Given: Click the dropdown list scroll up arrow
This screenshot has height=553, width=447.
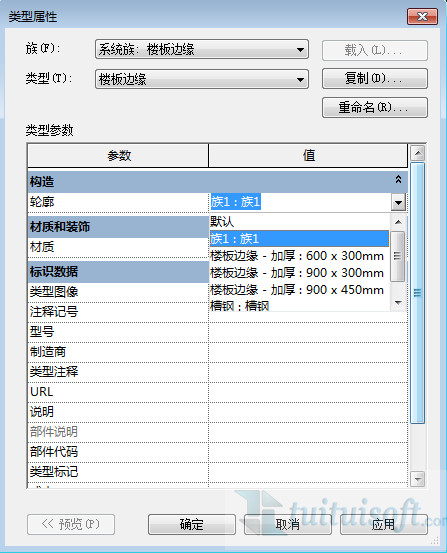Looking at the screenshot, I should pos(398,222).
